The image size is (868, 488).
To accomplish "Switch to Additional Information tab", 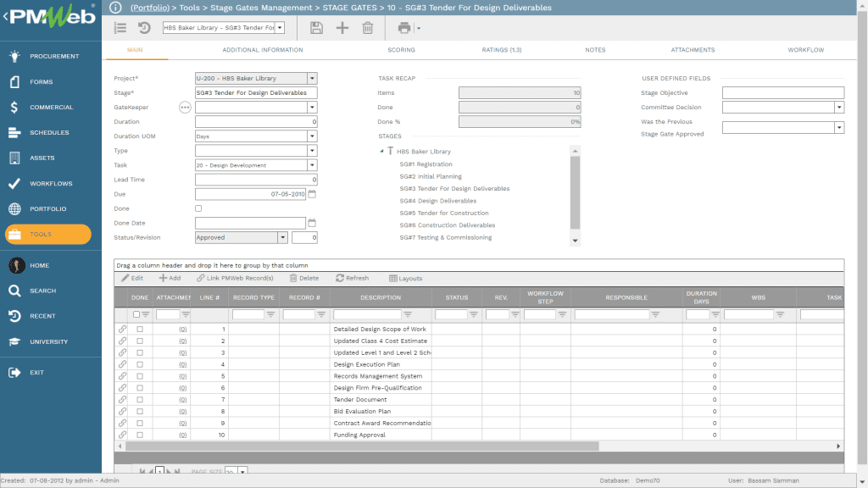I will tap(263, 50).
